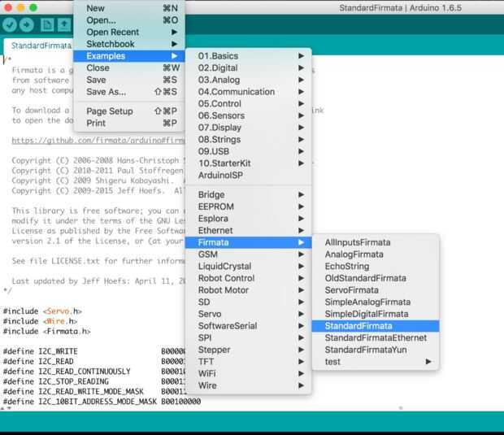
Task: Click the '#define I2C_WRITE' code line
Action: [x=93, y=351]
